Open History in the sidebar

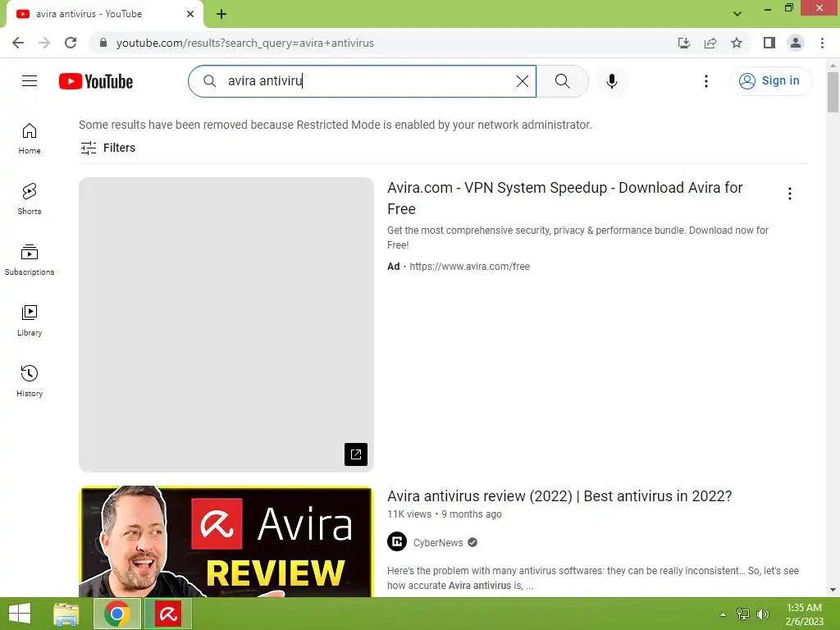pos(30,381)
